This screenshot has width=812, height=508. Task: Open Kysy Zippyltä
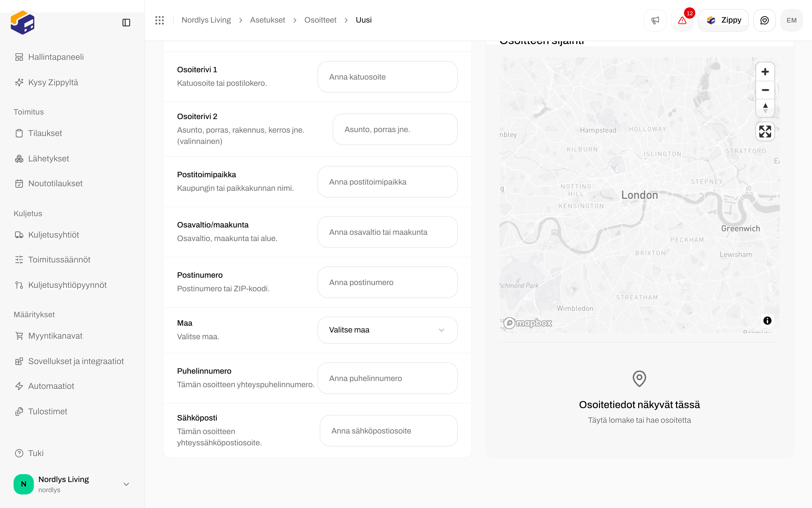(72, 82)
